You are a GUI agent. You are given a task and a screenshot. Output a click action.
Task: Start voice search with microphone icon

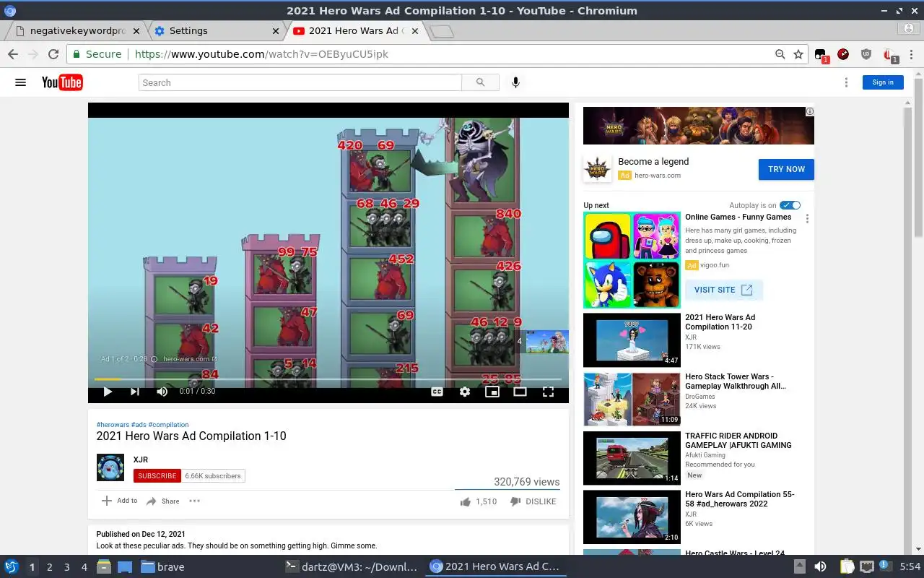[515, 82]
